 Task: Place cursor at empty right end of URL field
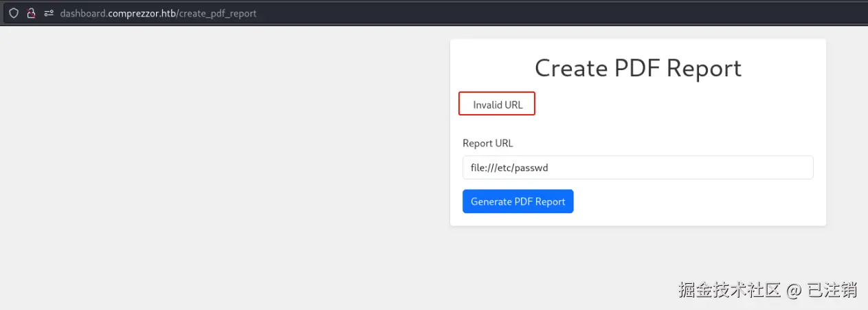click(x=756, y=168)
